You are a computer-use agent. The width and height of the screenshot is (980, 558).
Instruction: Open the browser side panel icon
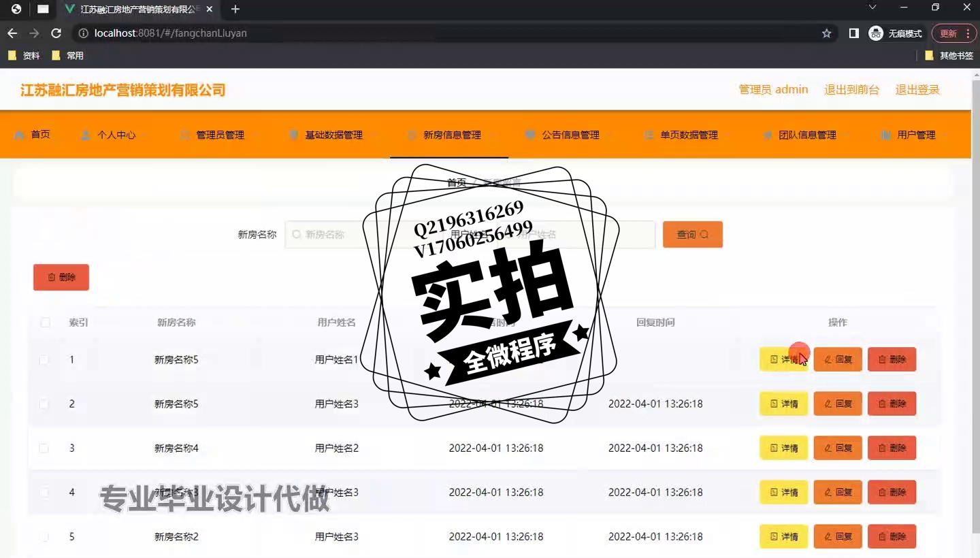(854, 33)
